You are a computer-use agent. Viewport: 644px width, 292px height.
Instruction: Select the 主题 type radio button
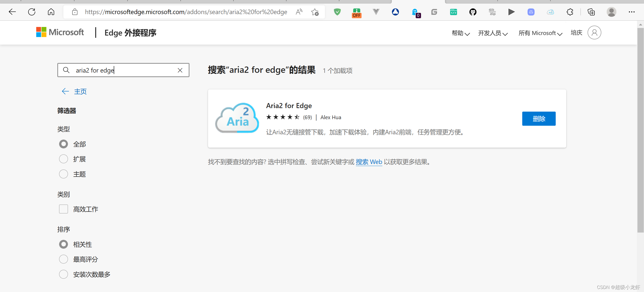(x=63, y=174)
